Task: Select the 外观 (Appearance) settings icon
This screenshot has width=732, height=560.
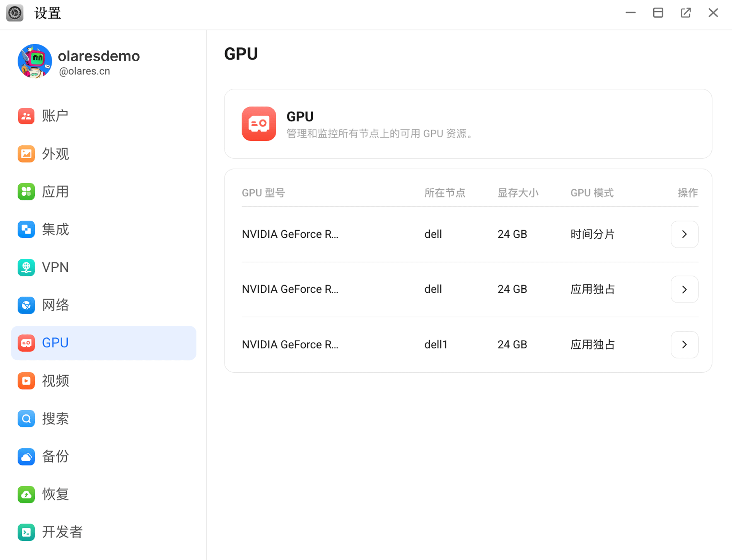Action: [x=26, y=154]
